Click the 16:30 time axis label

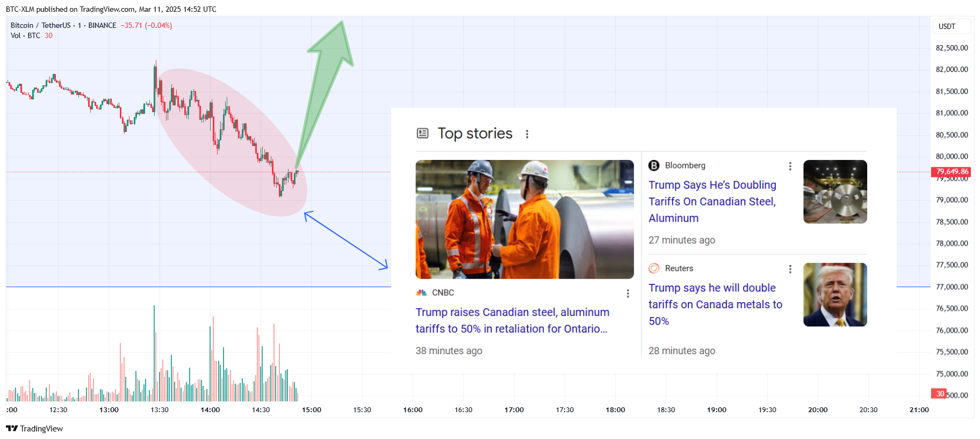pos(464,410)
